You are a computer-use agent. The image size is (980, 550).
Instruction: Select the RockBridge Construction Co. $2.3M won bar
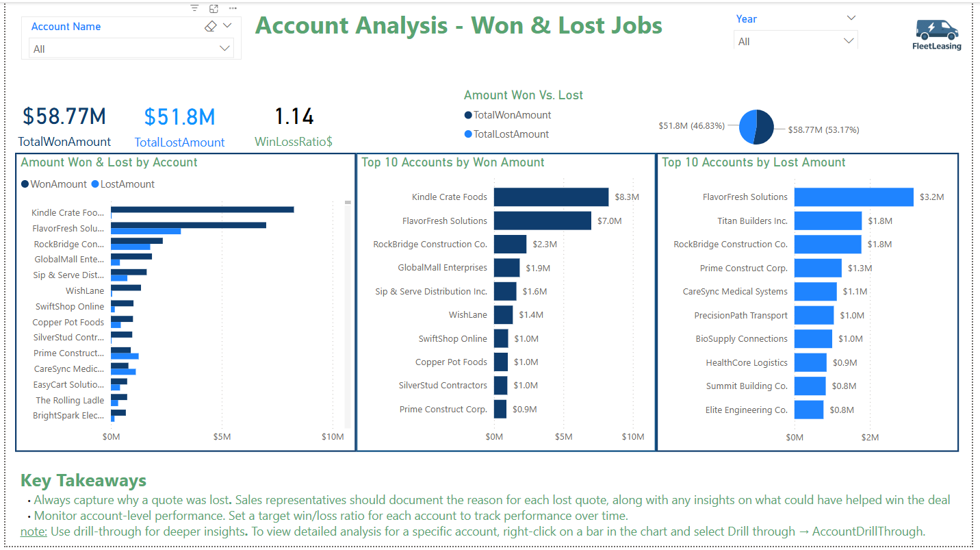(x=510, y=245)
